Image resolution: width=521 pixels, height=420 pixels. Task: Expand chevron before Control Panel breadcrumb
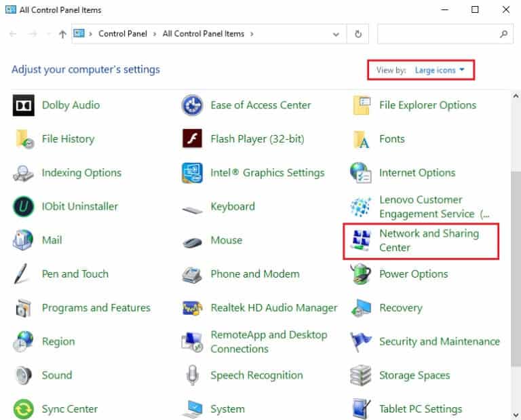pos(90,34)
